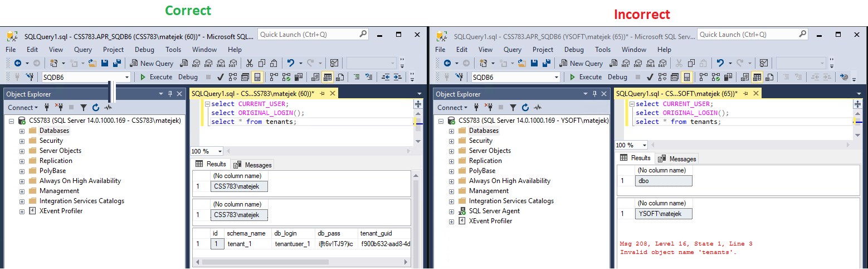Click the Parse checkmark icon in the right window
The height and width of the screenshot is (269, 868).
[650, 77]
